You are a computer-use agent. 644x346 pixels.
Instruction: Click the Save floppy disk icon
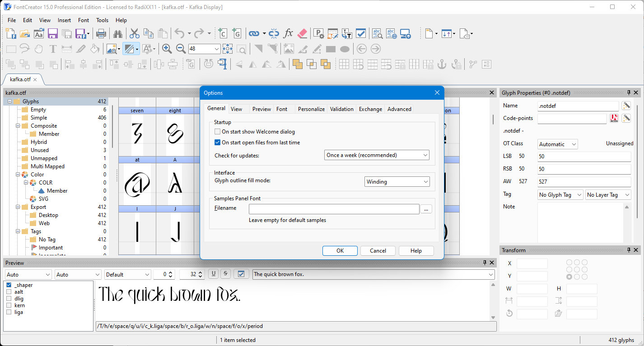point(53,33)
